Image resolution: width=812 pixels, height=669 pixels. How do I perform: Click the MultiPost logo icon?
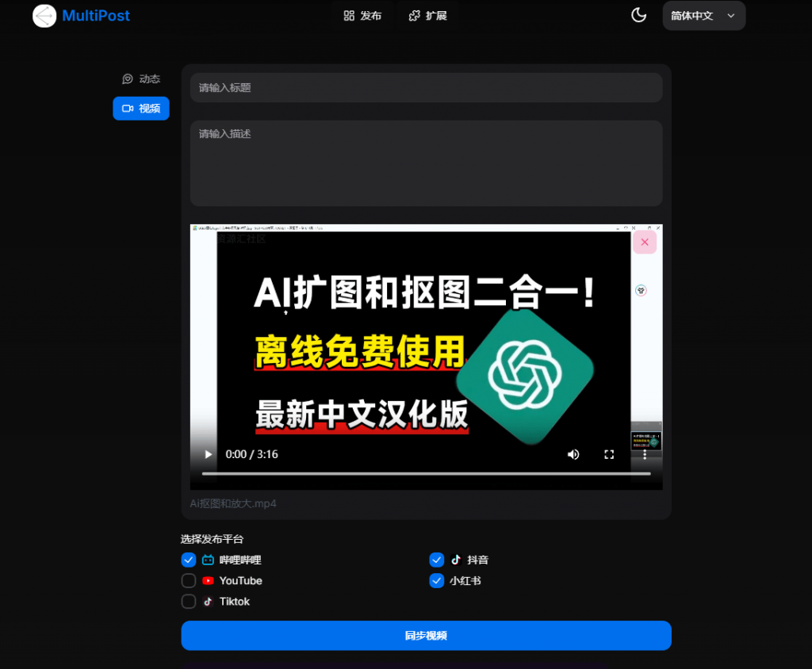44,16
